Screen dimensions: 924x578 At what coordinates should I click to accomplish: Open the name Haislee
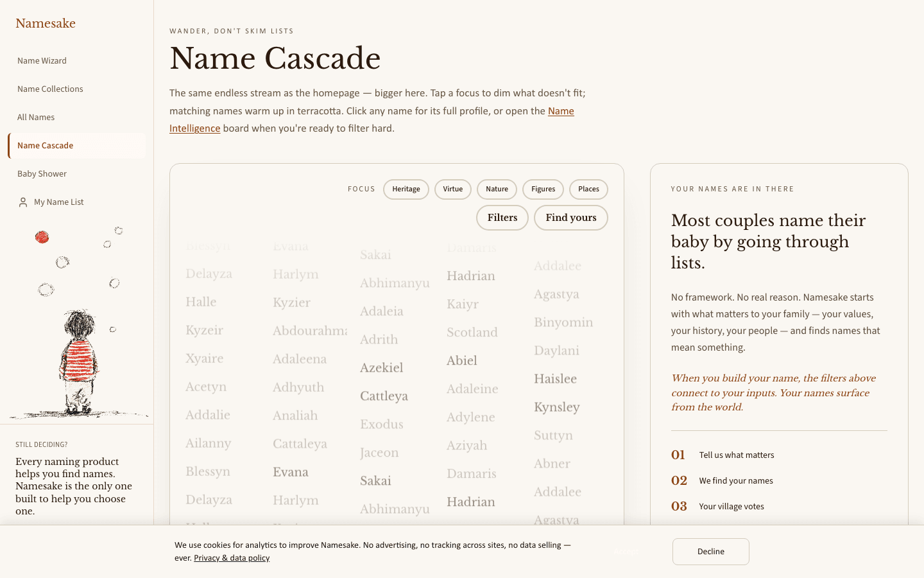[x=555, y=379]
